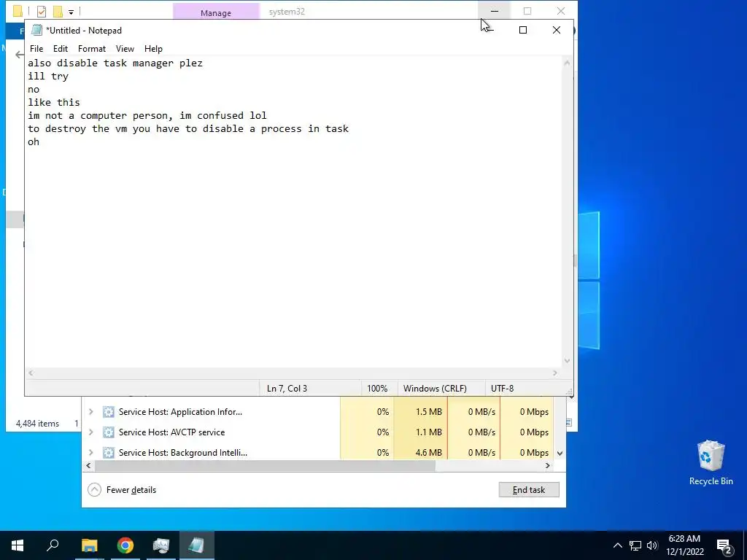Open Notepad File menu

[x=36, y=49]
